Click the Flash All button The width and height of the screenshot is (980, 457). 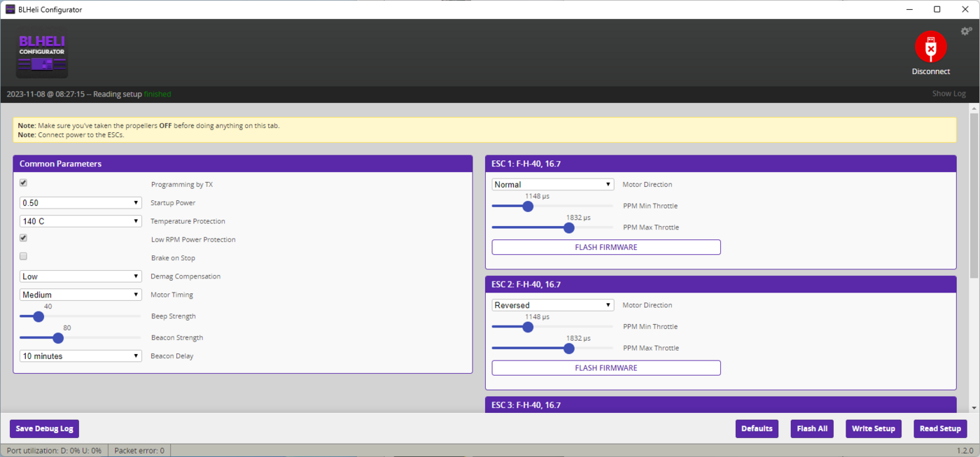(811, 428)
